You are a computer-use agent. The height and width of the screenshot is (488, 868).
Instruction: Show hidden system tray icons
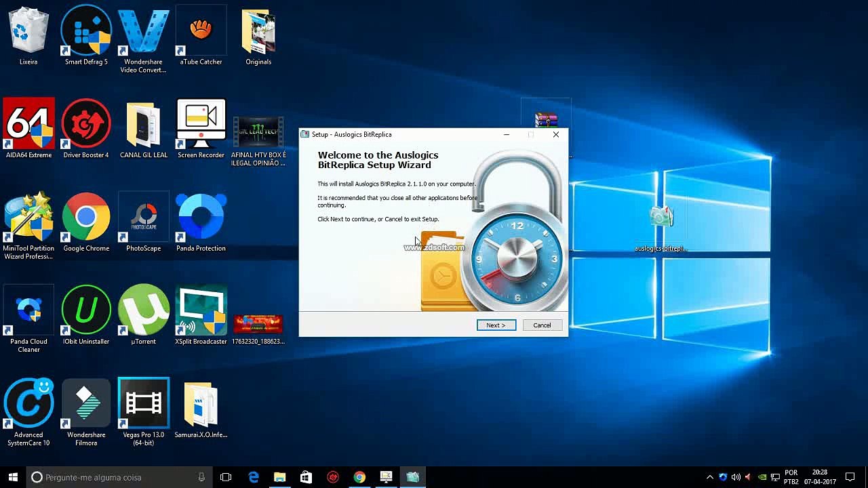(x=710, y=477)
